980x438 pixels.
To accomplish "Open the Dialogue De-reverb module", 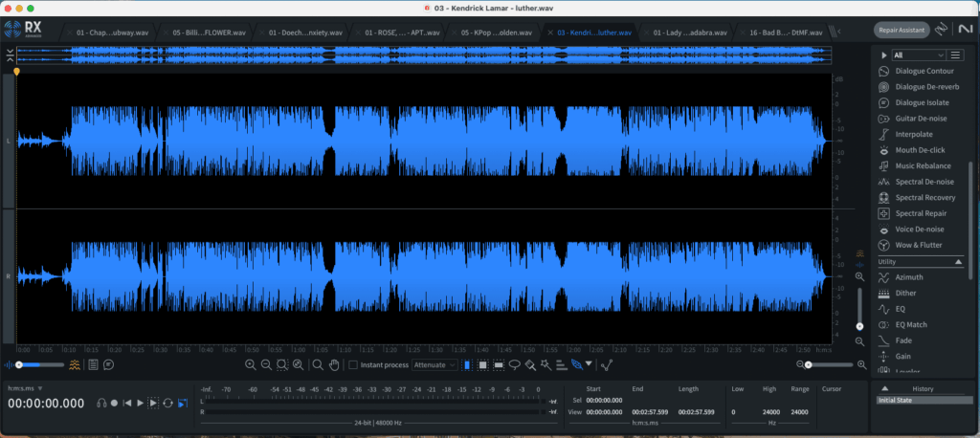I will [x=919, y=87].
